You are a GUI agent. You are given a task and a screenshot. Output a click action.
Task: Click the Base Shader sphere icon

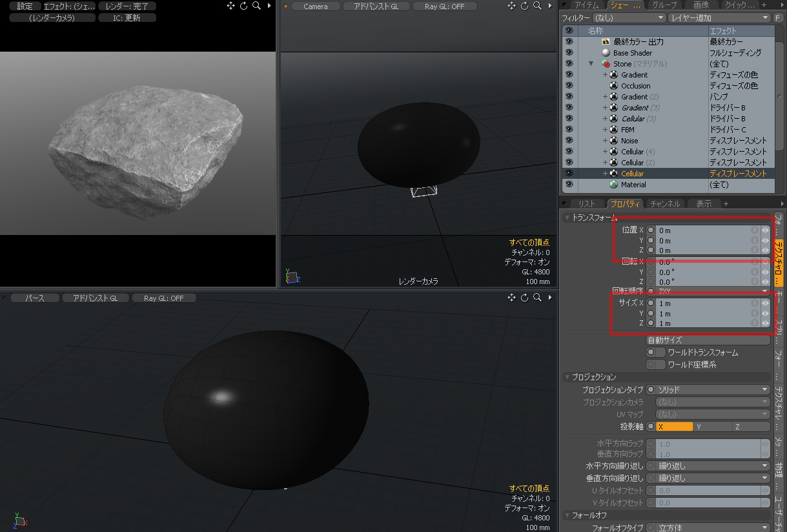point(606,53)
